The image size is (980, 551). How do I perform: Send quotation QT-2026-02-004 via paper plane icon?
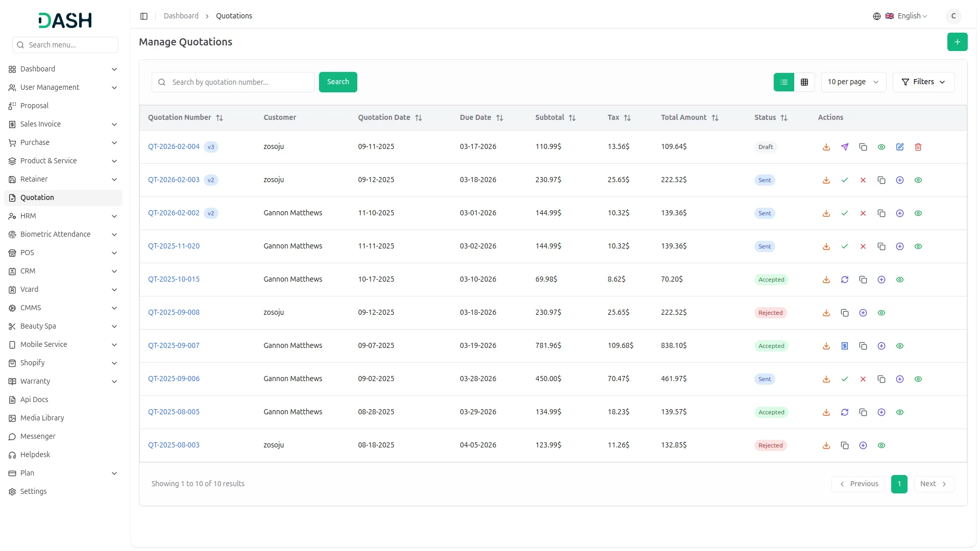pos(844,147)
